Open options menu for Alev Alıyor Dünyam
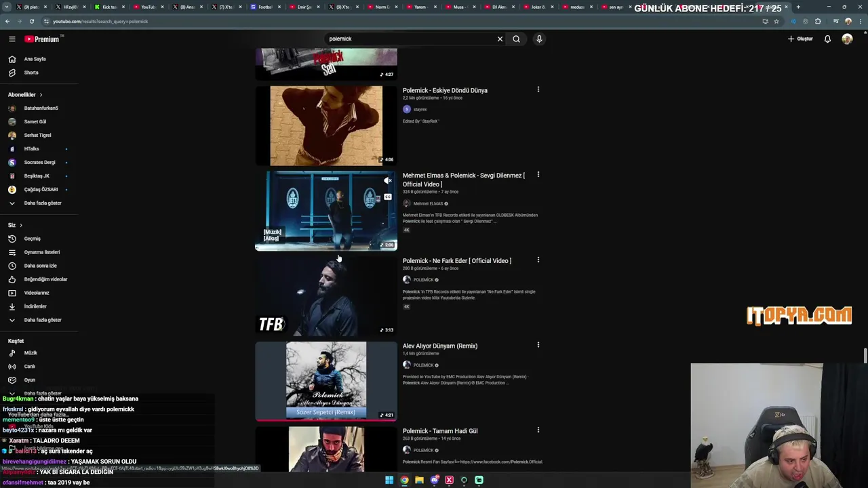868x488 pixels. point(538,345)
